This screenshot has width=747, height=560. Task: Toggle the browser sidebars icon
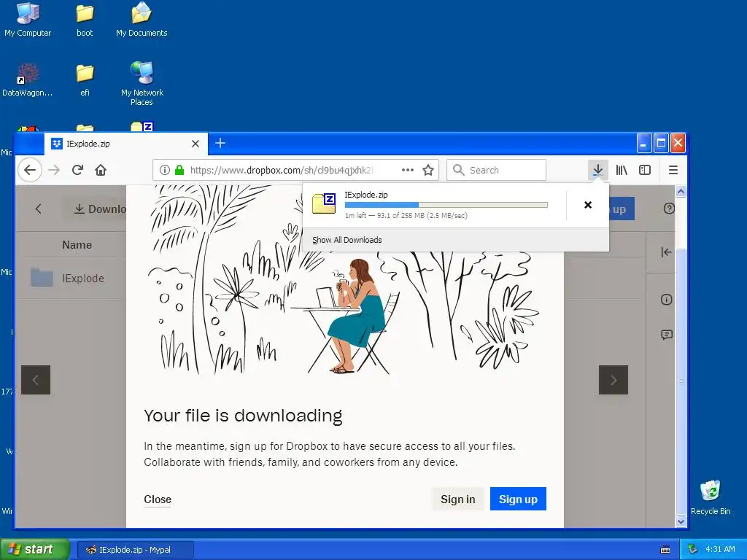(x=645, y=170)
